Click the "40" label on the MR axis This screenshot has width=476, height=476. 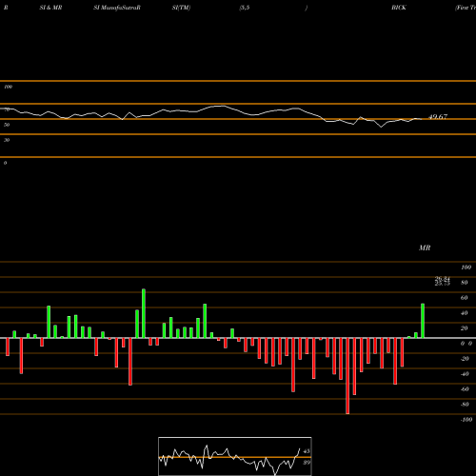tap(465, 313)
